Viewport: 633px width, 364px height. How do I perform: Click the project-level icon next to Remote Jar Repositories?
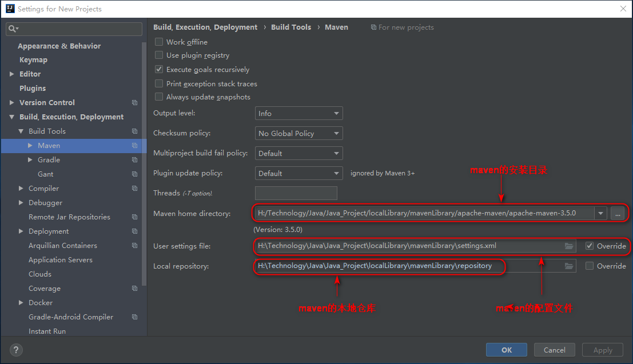coord(135,217)
